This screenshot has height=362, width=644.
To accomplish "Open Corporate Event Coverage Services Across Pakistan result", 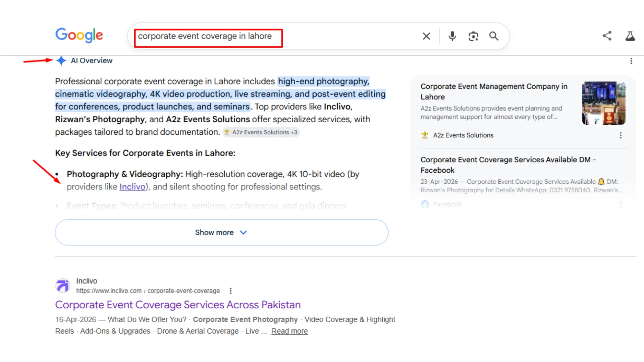I will click(178, 305).
